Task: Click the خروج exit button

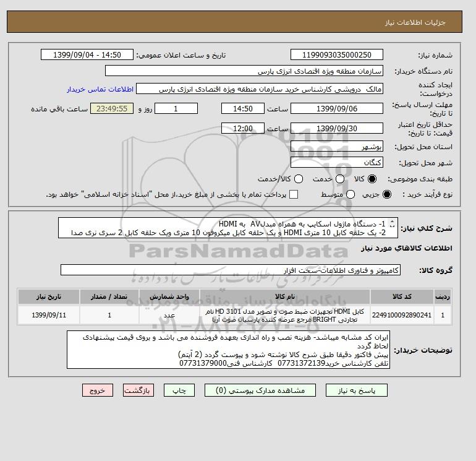Action: tap(98, 390)
